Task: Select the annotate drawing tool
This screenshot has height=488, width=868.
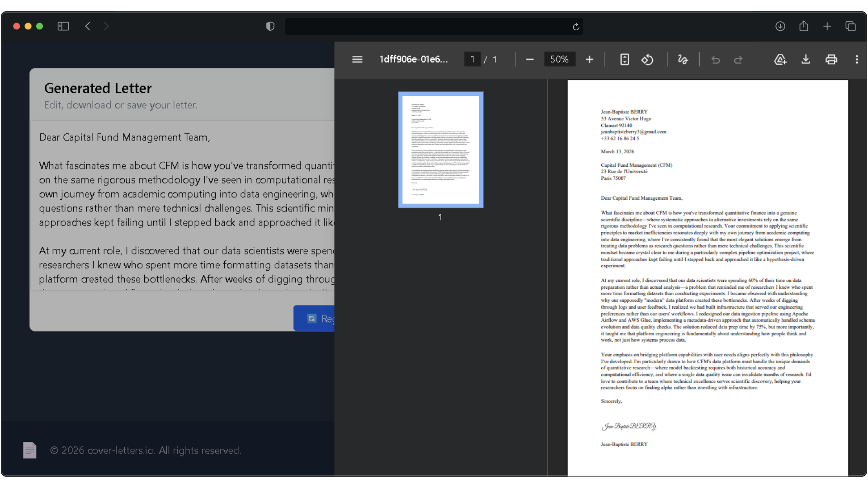Action: [683, 59]
